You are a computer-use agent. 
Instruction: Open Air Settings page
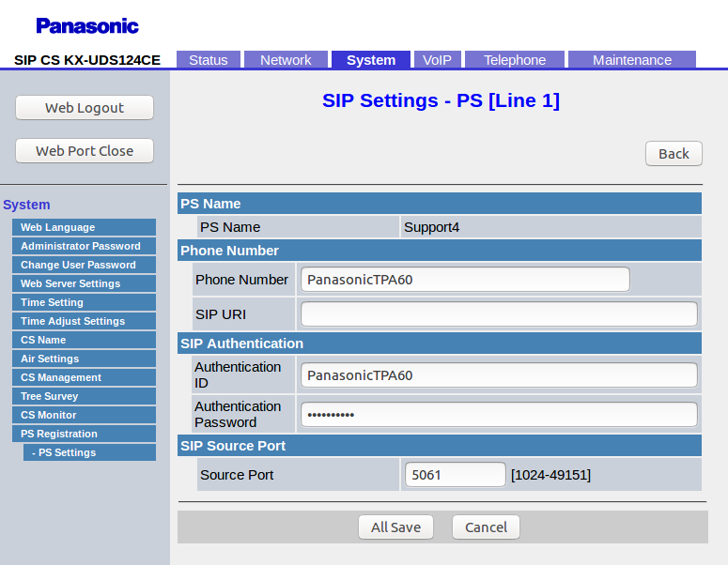coord(84,359)
